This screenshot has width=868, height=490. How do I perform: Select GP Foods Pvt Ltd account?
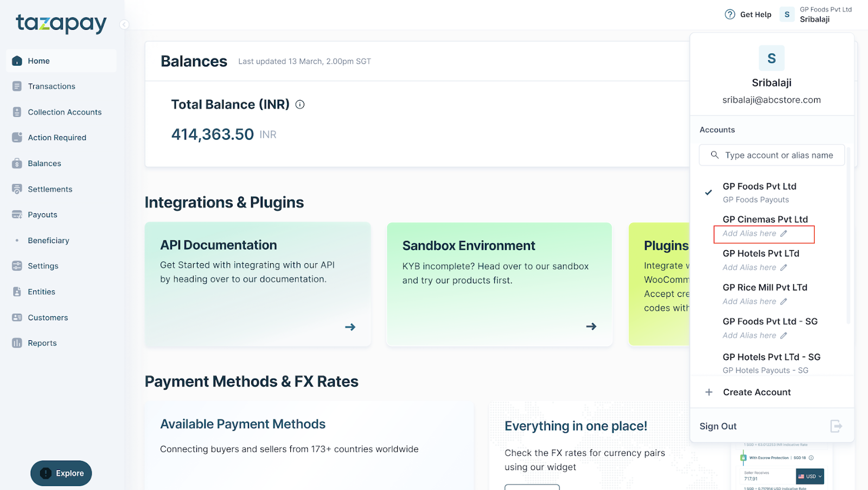[759, 186]
